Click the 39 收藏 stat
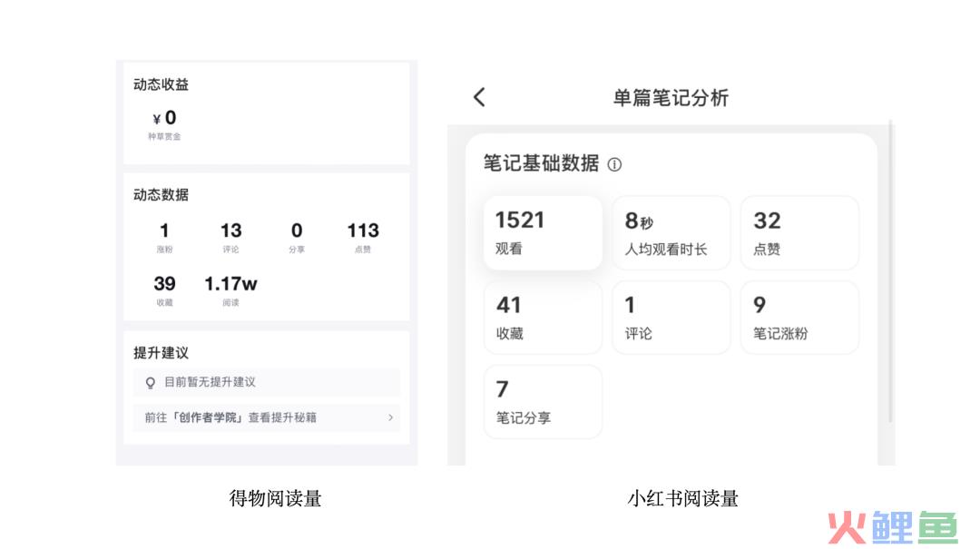The height and width of the screenshot is (549, 980). click(164, 290)
